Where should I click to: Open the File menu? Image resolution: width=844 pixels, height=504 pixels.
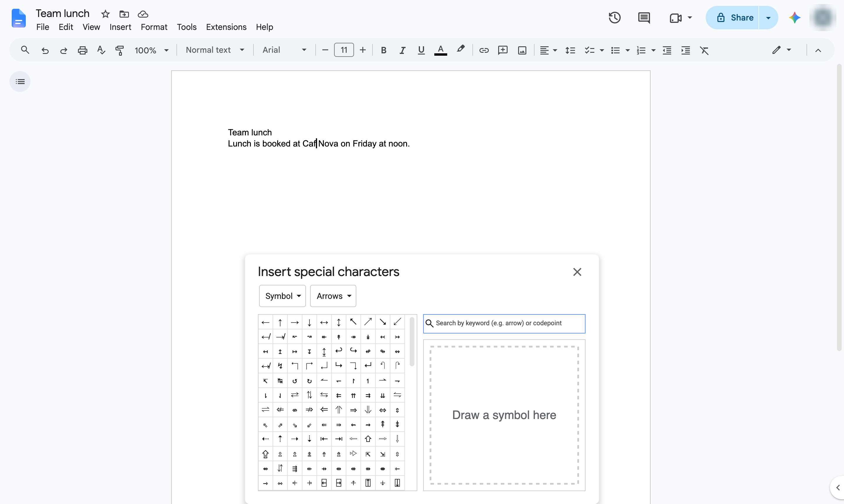click(42, 27)
